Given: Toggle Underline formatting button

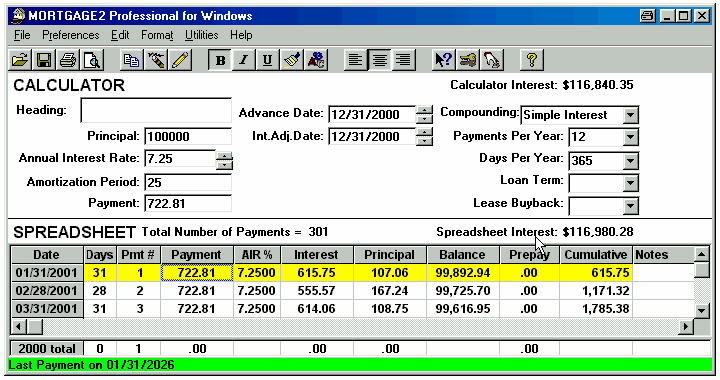Looking at the screenshot, I should pyautogui.click(x=268, y=60).
